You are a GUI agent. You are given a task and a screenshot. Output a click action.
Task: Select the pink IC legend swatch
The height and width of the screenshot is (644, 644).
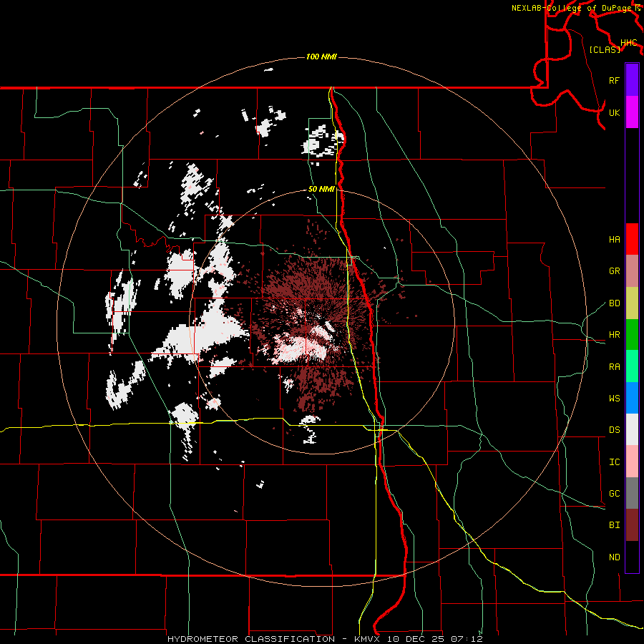pyautogui.click(x=632, y=462)
